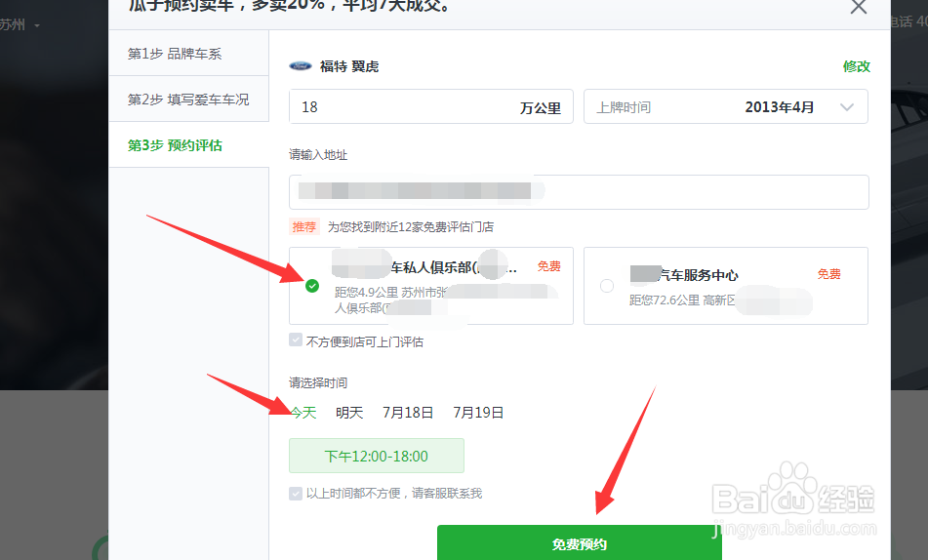Click the 18 万公里 mileage field
928x560 pixels.
(x=431, y=106)
